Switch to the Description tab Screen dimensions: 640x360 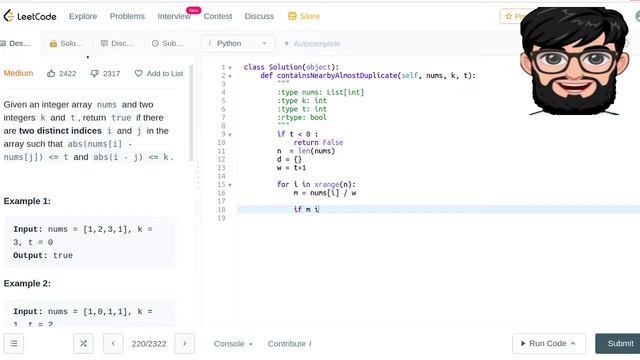point(16,43)
